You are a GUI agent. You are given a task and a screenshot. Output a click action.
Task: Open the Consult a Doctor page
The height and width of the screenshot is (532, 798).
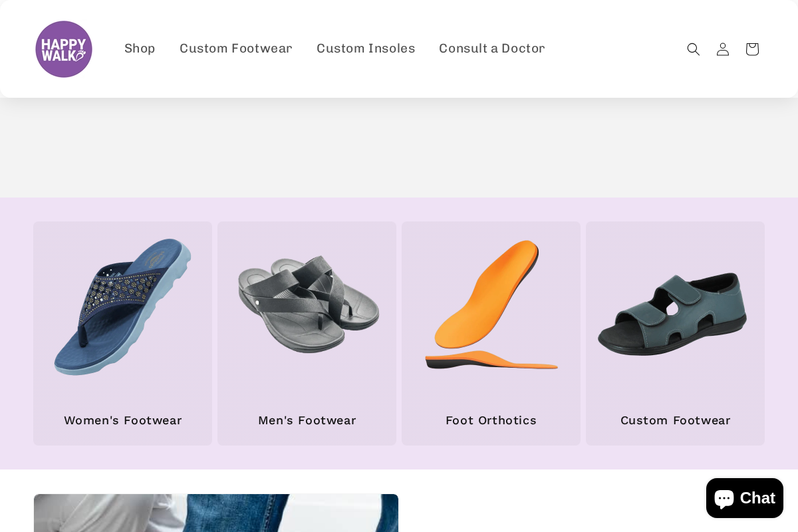(492, 49)
